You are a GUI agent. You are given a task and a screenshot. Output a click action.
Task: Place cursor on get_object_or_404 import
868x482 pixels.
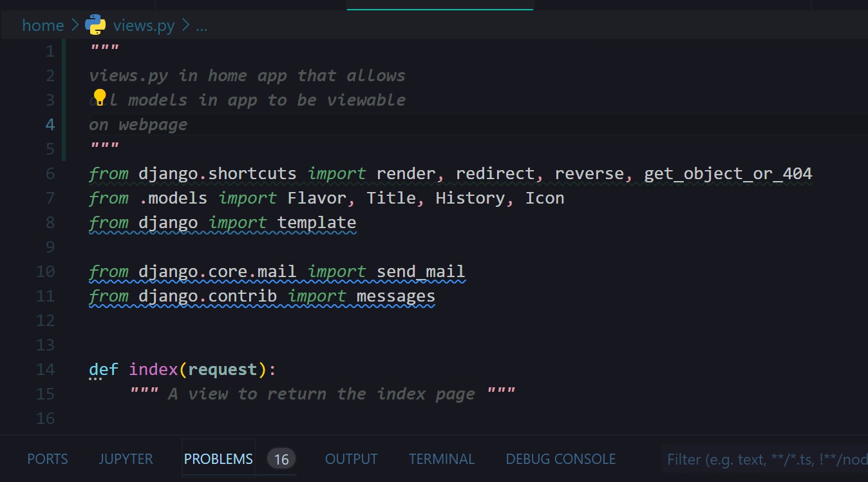728,173
